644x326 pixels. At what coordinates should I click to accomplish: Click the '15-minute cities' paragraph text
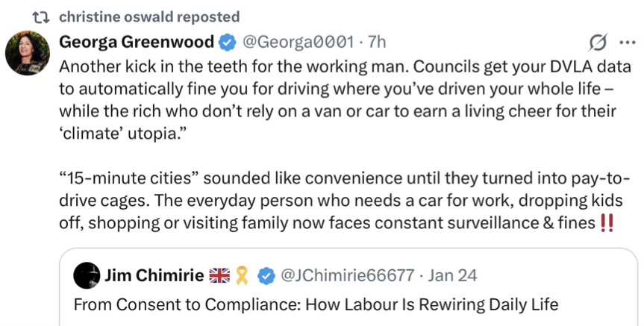click(336, 201)
